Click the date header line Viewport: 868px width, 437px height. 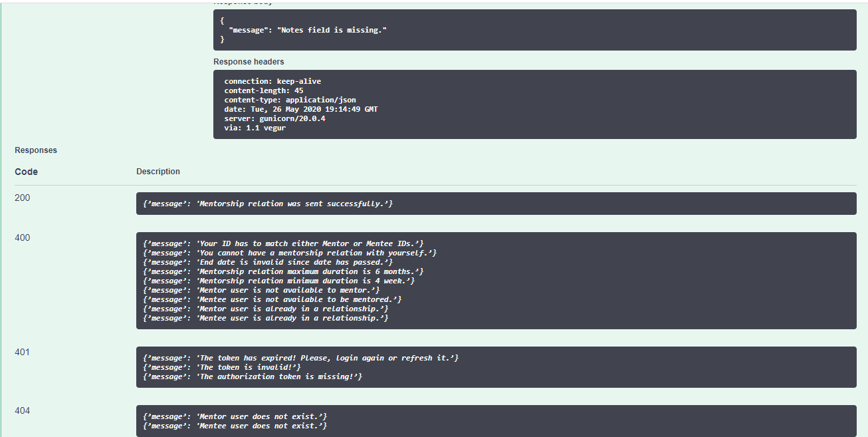pos(301,109)
